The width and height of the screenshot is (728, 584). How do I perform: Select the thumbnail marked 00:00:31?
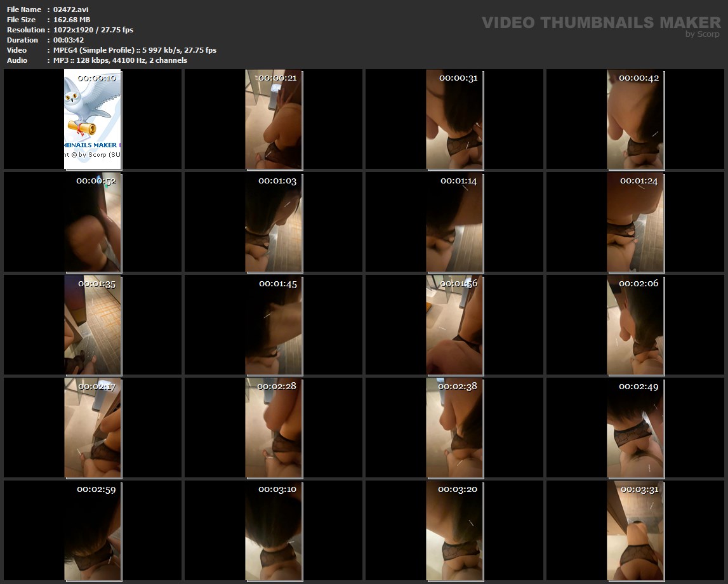pos(454,119)
